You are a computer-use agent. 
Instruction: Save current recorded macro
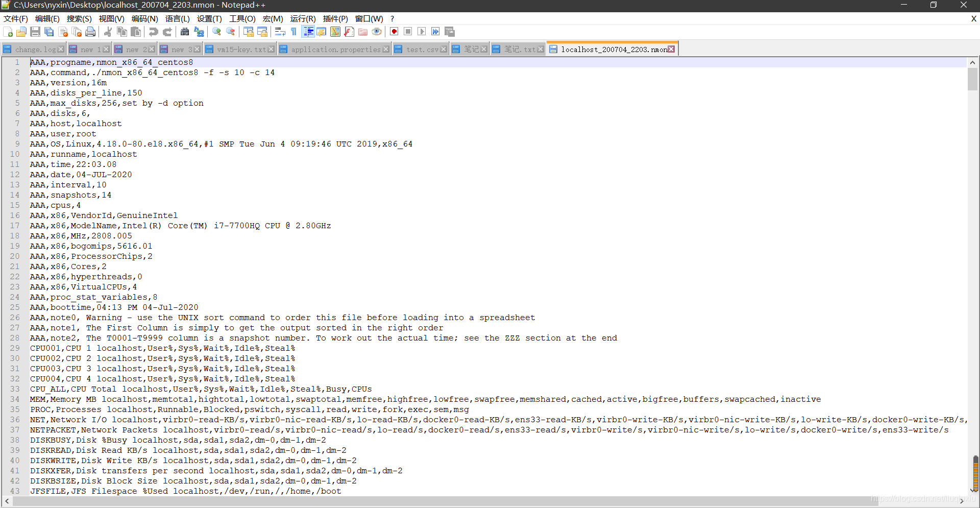tap(450, 32)
